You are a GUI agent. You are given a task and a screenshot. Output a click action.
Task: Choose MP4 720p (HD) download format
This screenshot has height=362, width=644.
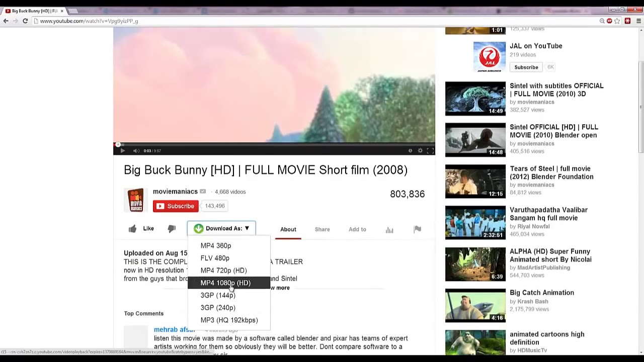coord(229,270)
